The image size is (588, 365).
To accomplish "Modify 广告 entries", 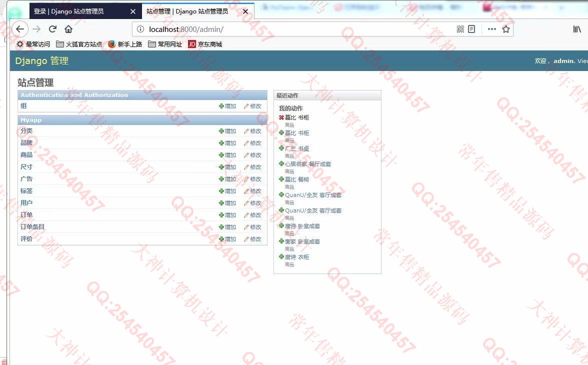I will click(x=252, y=179).
